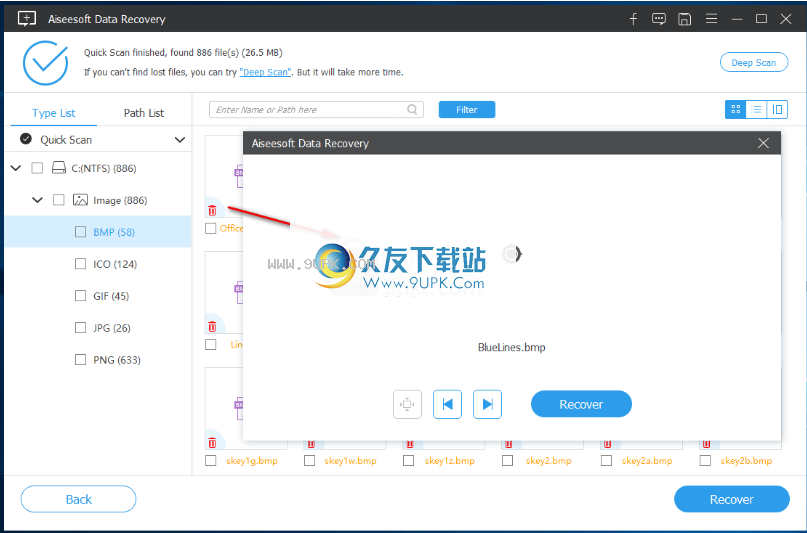The image size is (807, 533).
Task: Focus the Enter Name or Path search field
Action: (x=316, y=109)
